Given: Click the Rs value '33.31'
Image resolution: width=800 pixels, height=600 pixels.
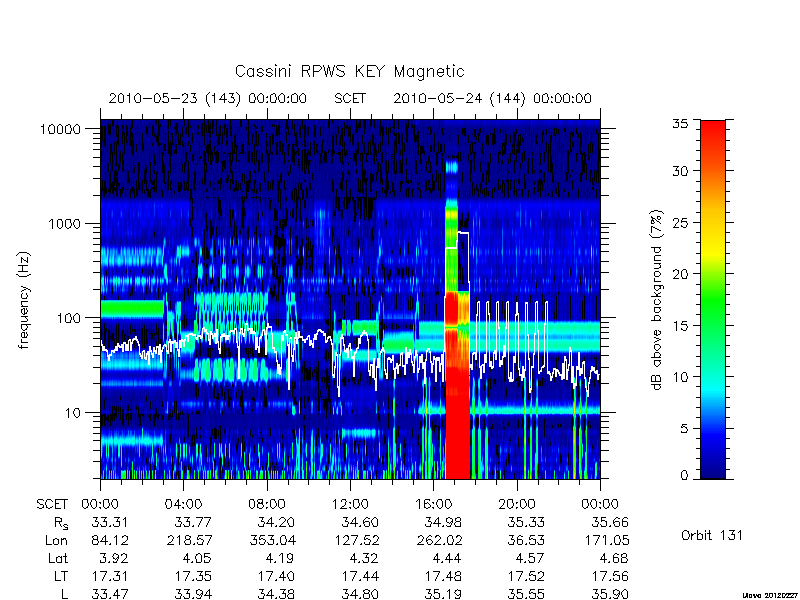Looking at the screenshot, I should 110,522.
